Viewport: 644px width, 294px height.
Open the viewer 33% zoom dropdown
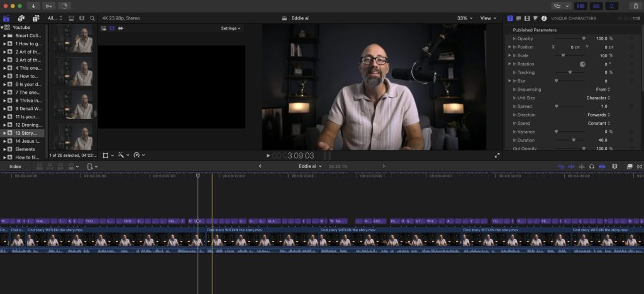tap(465, 18)
